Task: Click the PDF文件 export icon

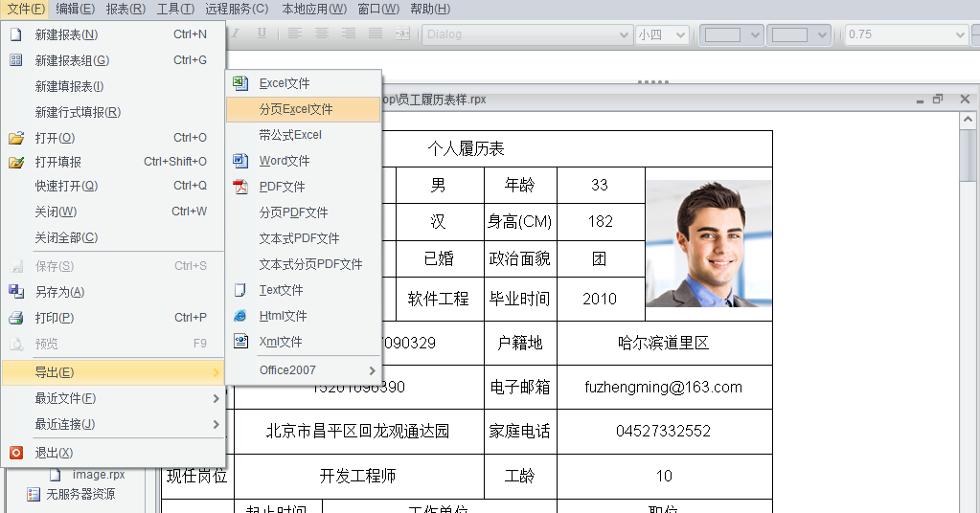Action: point(240,187)
